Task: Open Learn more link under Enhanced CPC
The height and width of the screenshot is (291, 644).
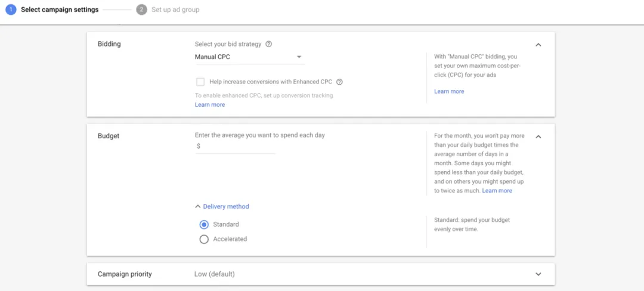Action: click(210, 105)
